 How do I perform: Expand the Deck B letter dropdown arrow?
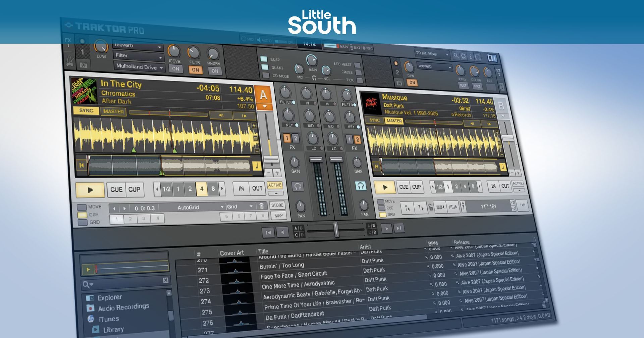[502, 116]
